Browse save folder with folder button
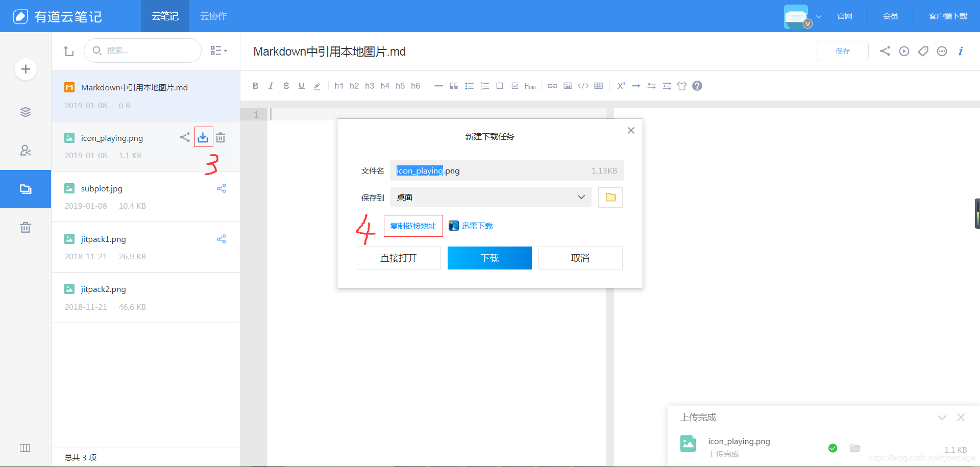Viewport: 980px width, 467px height. (x=610, y=197)
